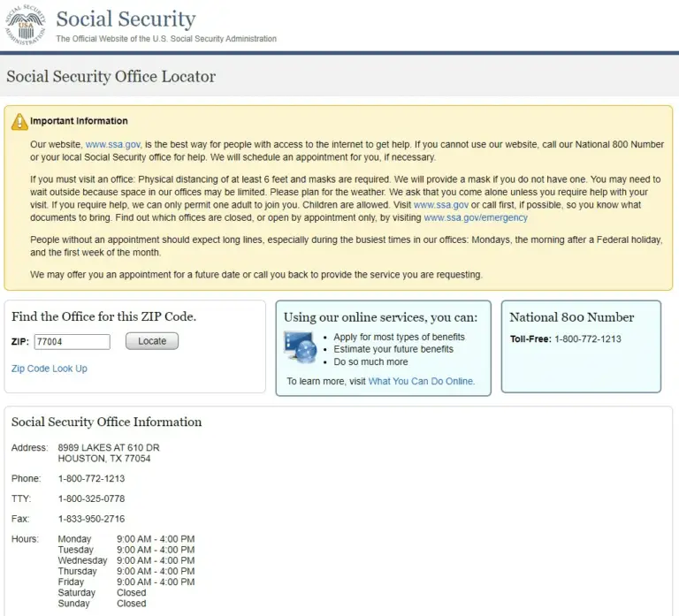Click the Tuesday hours row

[126, 551]
